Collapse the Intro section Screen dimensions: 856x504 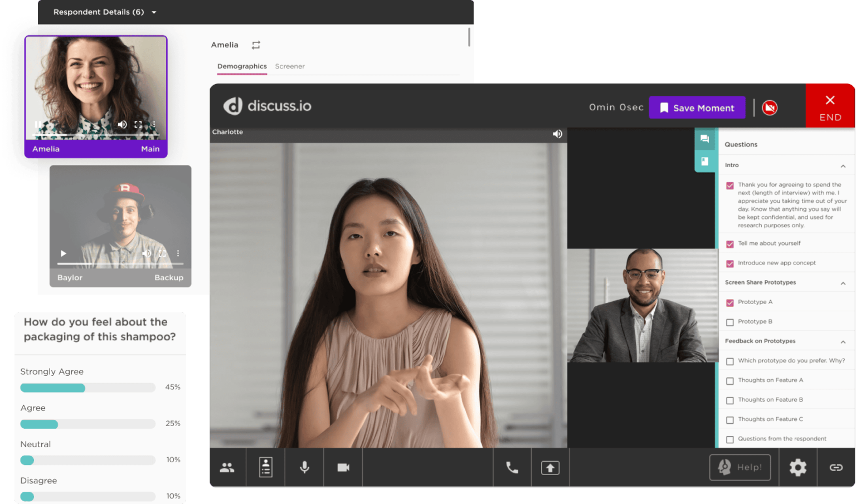pyautogui.click(x=843, y=165)
